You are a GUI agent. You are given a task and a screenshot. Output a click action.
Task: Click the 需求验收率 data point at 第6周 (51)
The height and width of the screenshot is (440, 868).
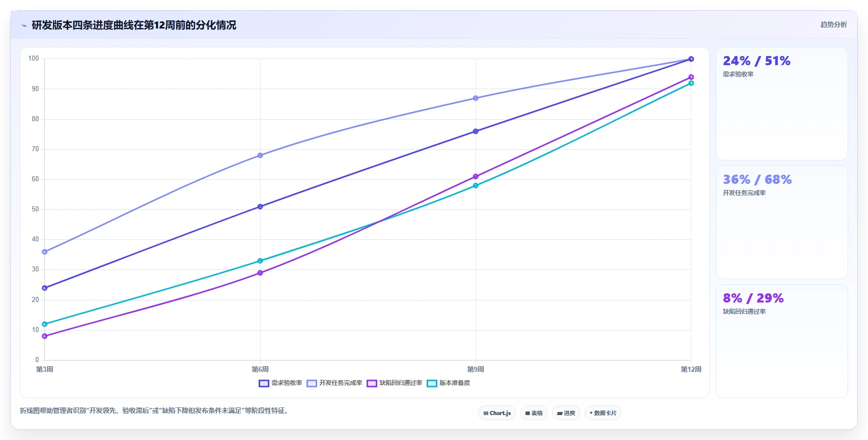(x=260, y=207)
